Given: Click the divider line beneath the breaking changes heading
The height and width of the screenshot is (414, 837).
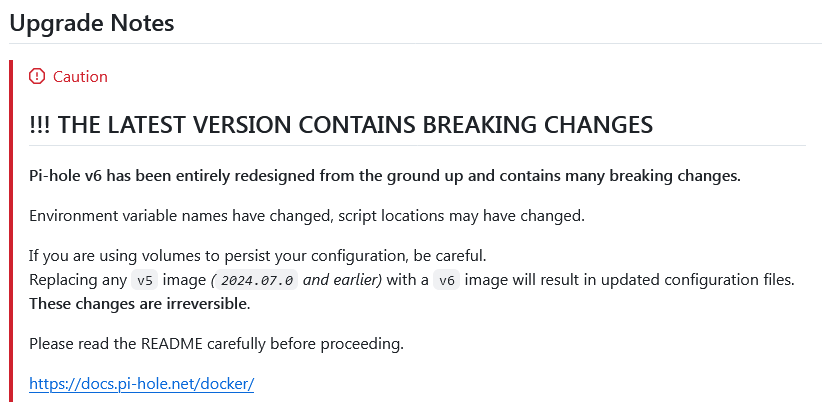Looking at the screenshot, I should (x=417, y=145).
